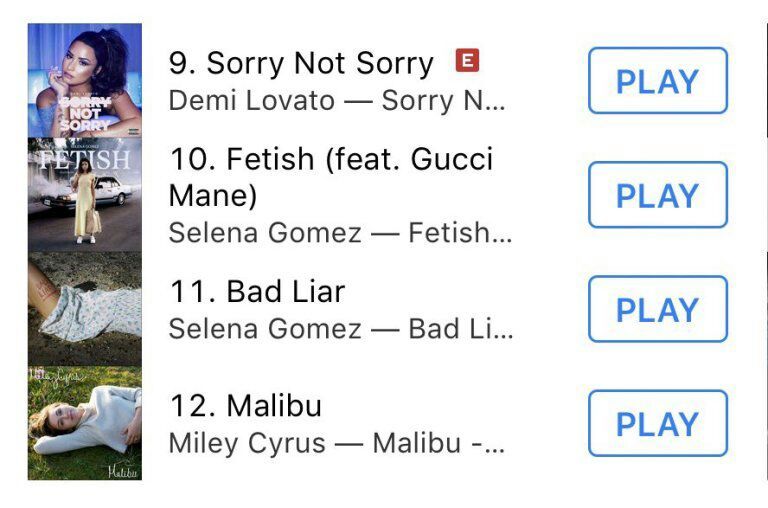Play the song Sorry Not Sorry
The image size is (768, 508).
click(658, 81)
